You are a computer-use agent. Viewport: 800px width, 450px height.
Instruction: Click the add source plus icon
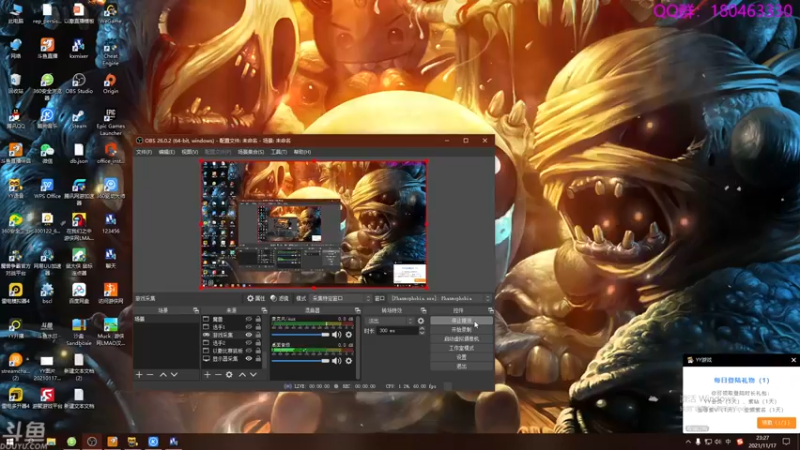[207, 374]
